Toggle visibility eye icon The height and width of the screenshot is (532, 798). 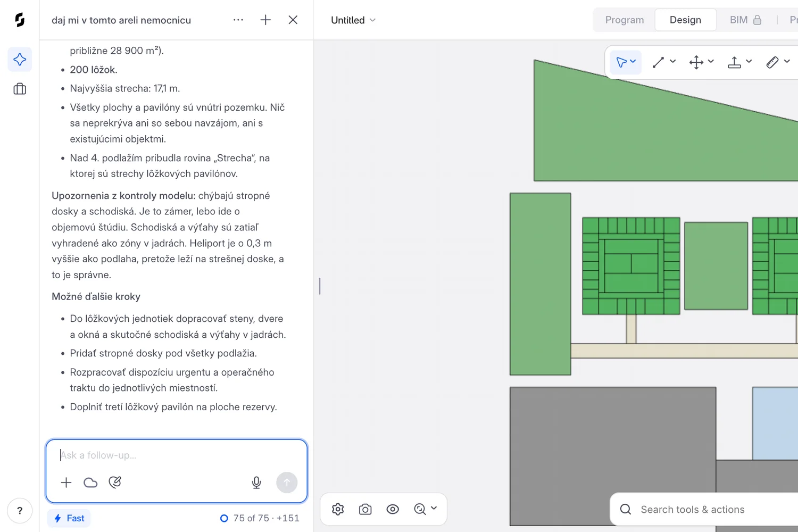click(393, 509)
